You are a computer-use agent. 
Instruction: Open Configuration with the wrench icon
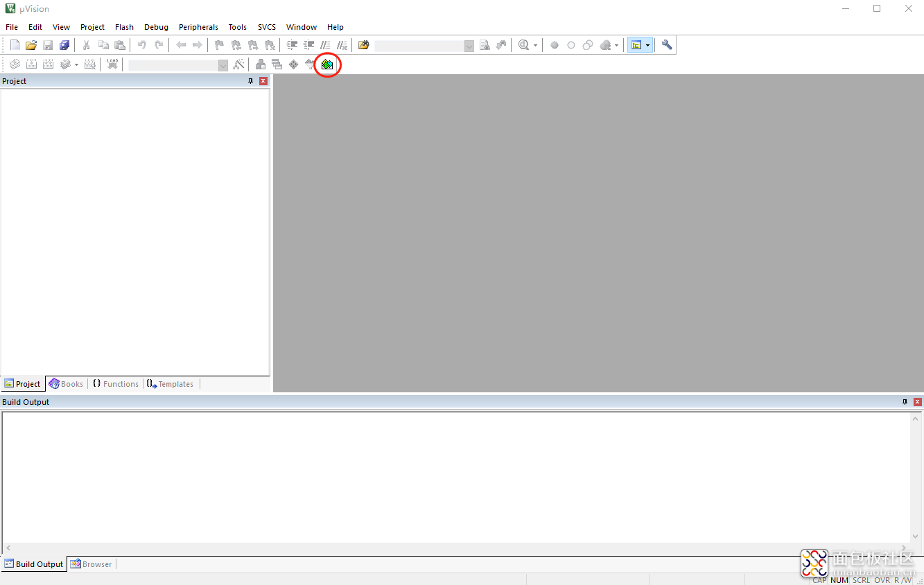(x=667, y=45)
